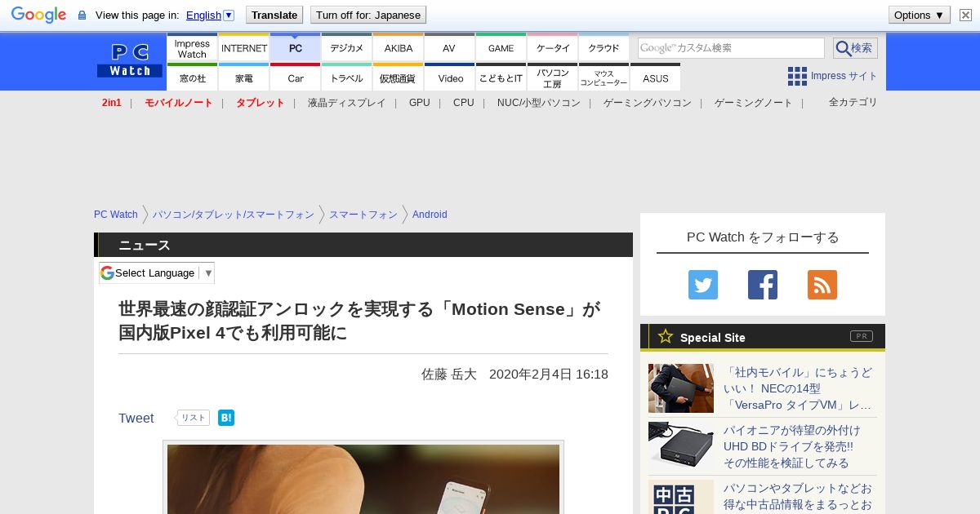Screen dimensions: 980x514
Task: Open the GPU category
Action: [419, 103]
